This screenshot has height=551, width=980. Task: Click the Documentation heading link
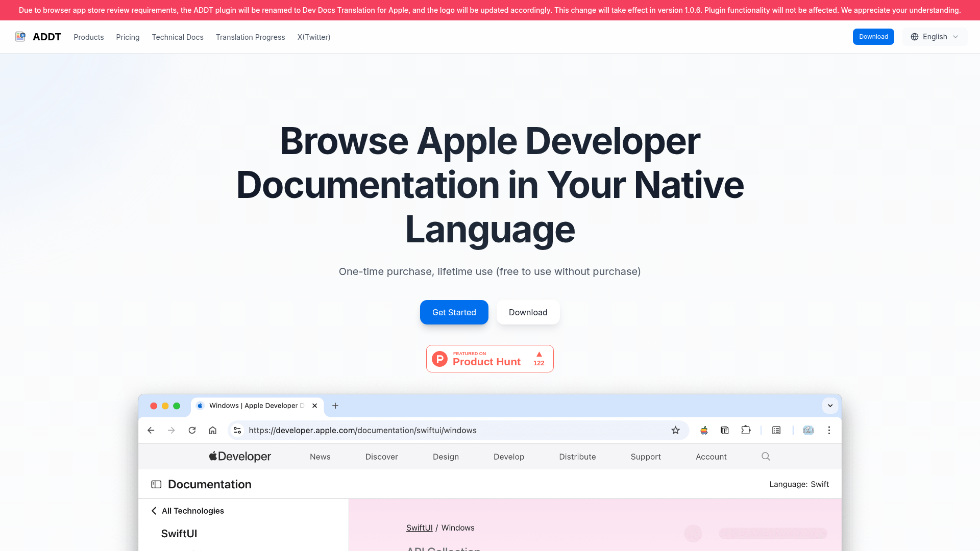tap(210, 484)
